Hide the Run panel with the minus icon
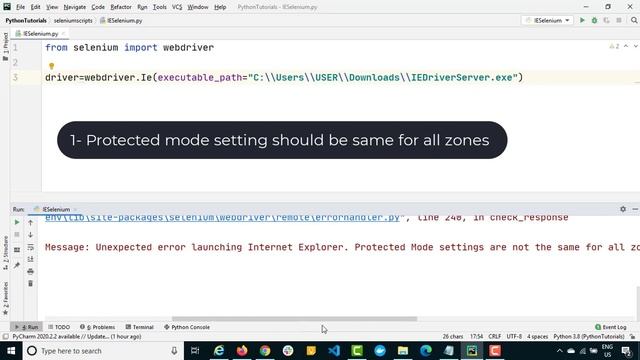The image size is (640, 360). pos(635,209)
